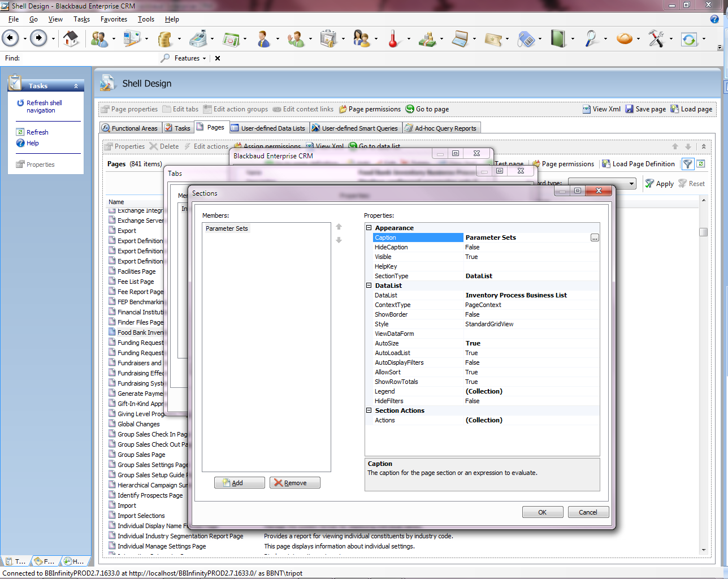Collapse the DataList property group
This screenshot has height=579, width=728.
tap(369, 286)
